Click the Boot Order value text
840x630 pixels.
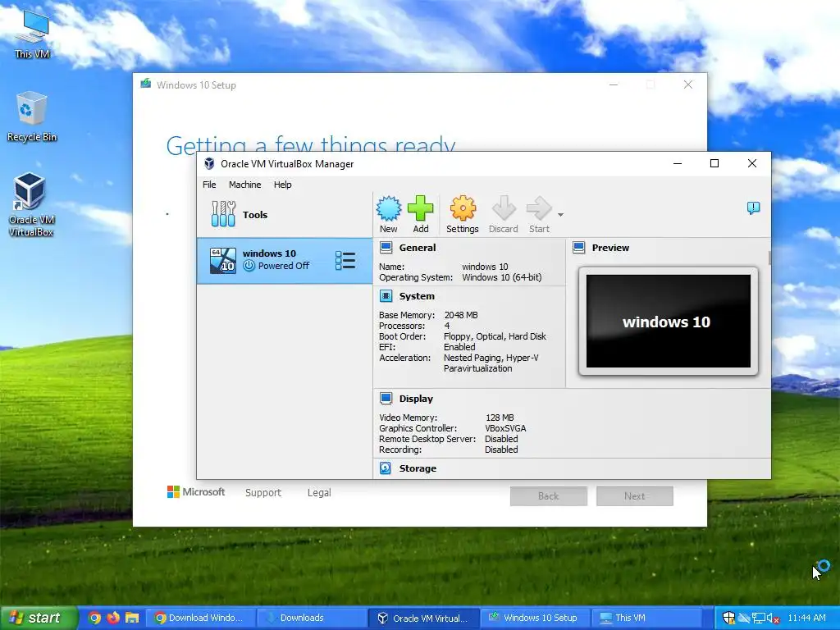tap(495, 336)
